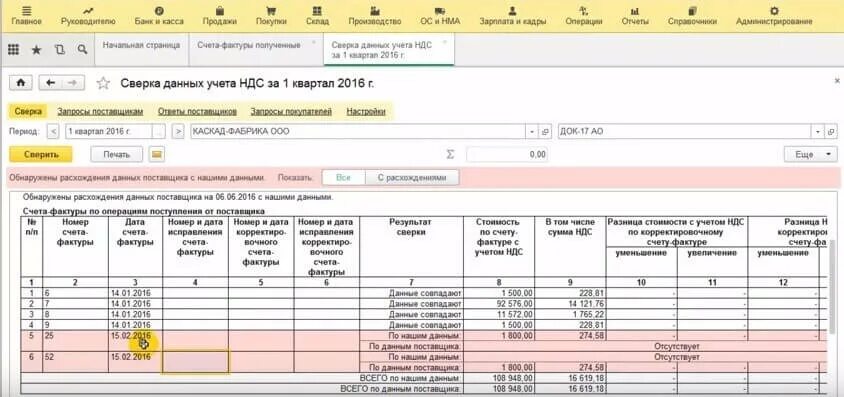The image size is (844, 397).
Task: Close the Сверка данных учета НДС tab
Action: pyautogui.click(x=445, y=42)
